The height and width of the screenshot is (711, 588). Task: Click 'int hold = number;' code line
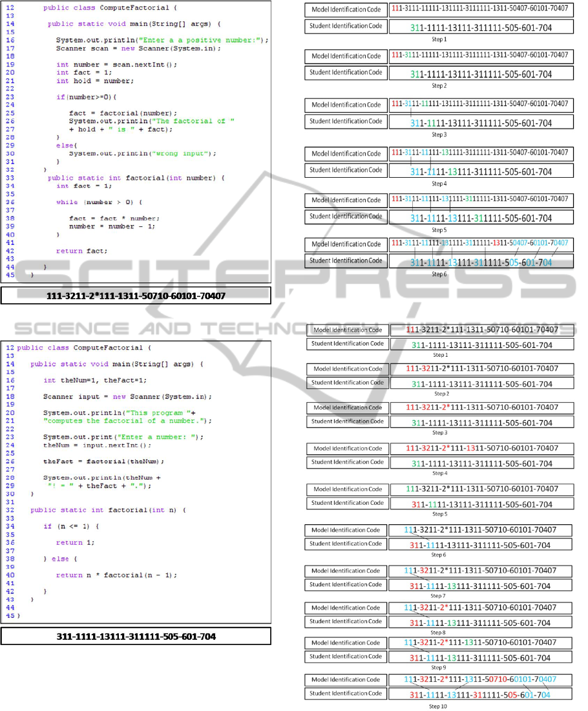point(94,81)
